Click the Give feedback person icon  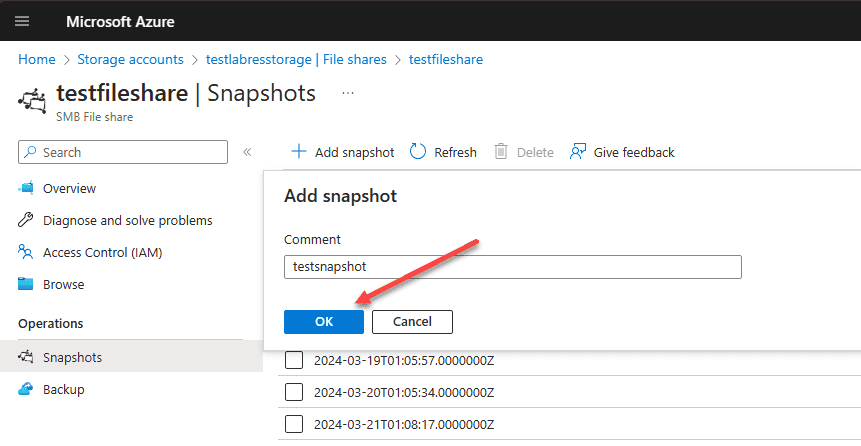pos(578,152)
